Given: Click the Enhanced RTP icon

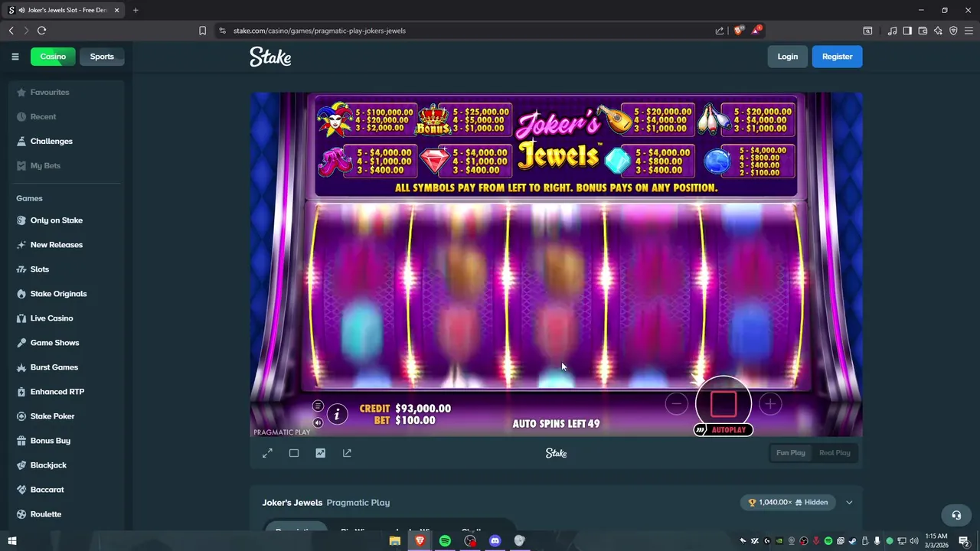Looking at the screenshot, I should [21, 392].
